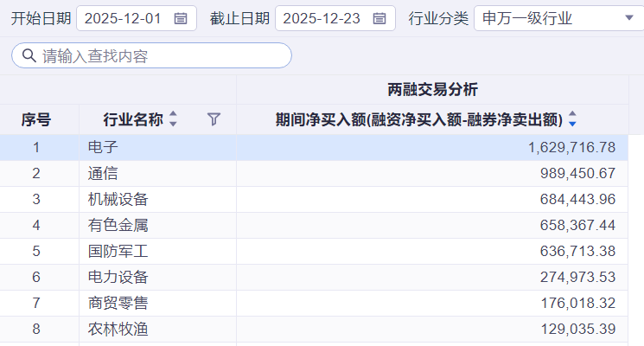The width and height of the screenshot is (644, 346).
Task: Select the 有色金属 industry row
Action: click(314, 225)
